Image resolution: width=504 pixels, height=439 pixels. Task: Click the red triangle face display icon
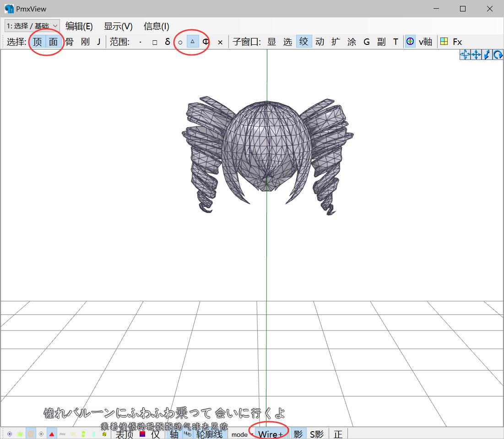(52, 434)
